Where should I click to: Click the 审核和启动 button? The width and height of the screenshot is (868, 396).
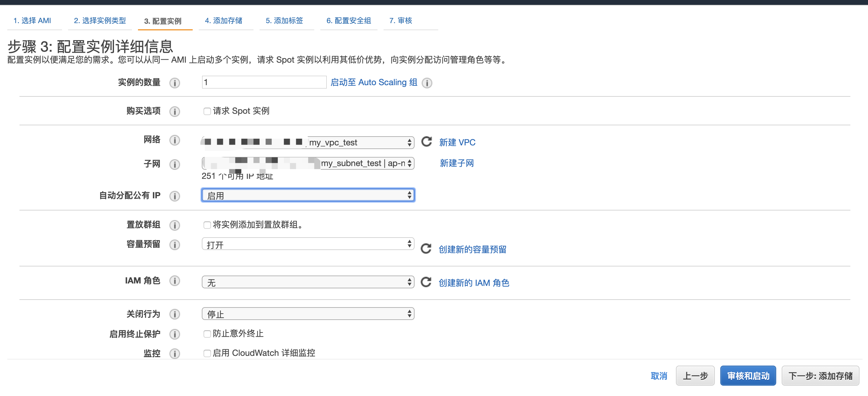[x=748, y=375]
